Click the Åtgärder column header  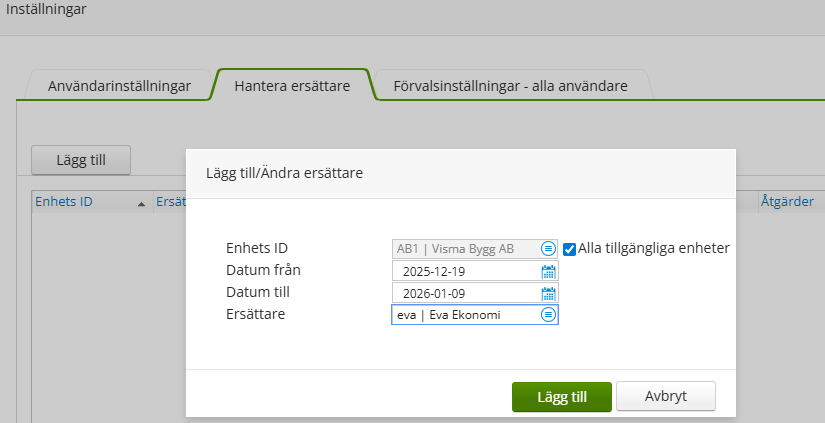click(x=787, y=202)
